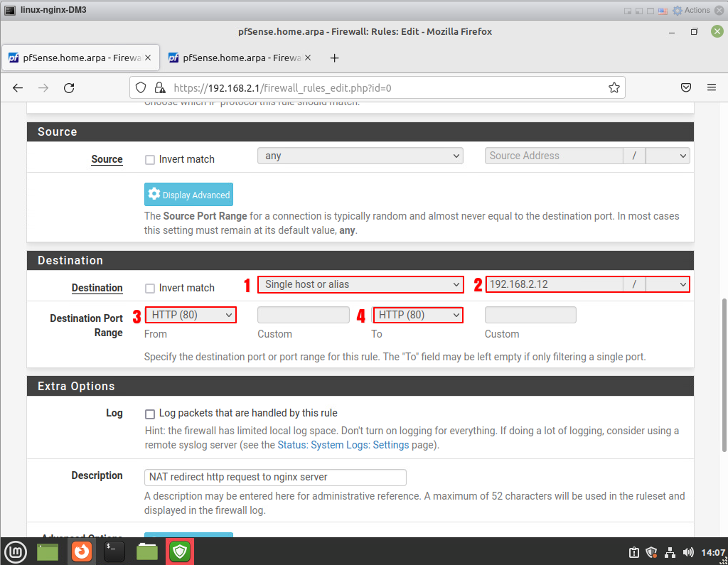Open the Firefox hamburger application menu
Image resolution: width=728 pixels, height=565 pixels.
[711, 88]
